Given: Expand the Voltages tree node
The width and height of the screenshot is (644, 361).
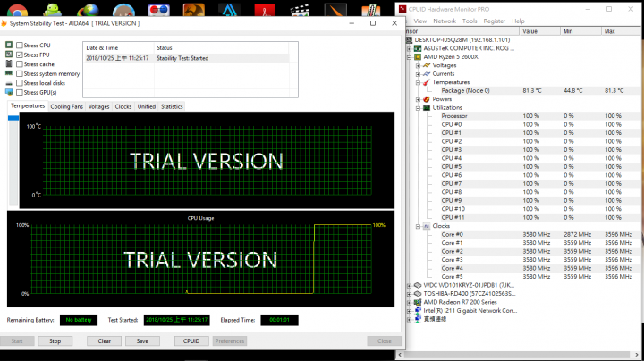Looking at the screenshot, I should click(418, 65).
